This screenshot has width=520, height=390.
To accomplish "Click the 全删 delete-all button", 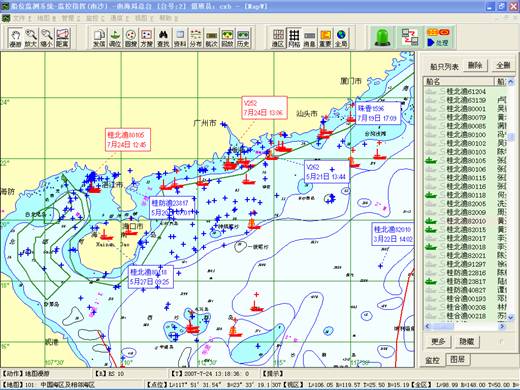I will click(x=503, y=65).
